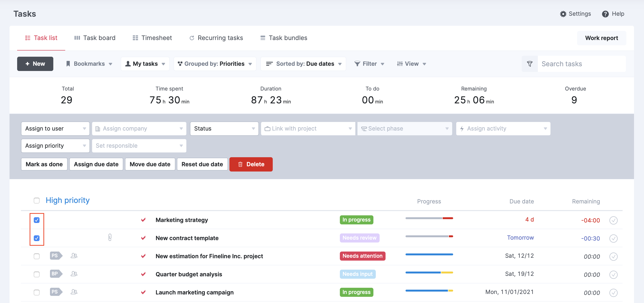Select all with the High priority group checkbox

(36, 200)
